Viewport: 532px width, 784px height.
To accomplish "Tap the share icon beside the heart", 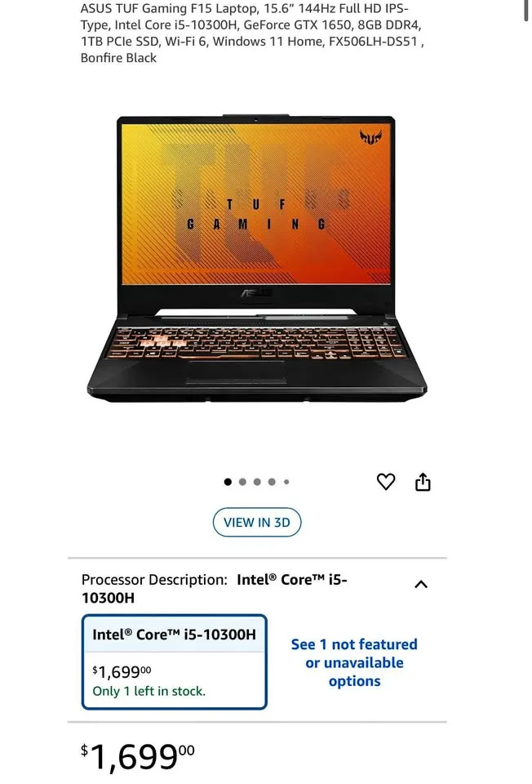I will click(x=423, y=482).
